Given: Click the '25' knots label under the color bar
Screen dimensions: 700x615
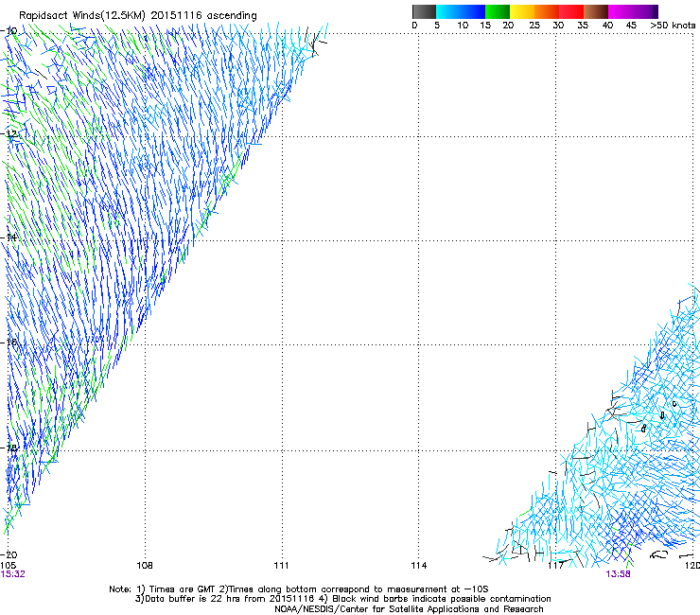Looking at the screenshot, I should click(x=534, y=26).
